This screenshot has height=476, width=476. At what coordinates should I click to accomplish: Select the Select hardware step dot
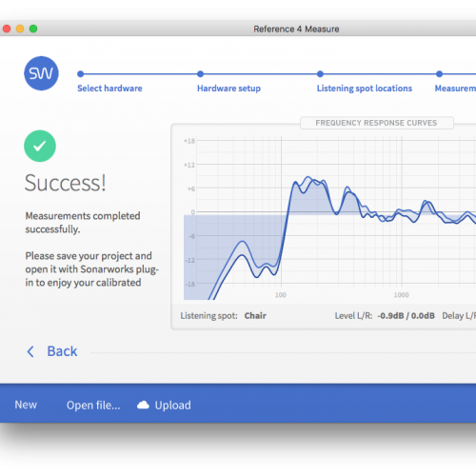point(81,74)
